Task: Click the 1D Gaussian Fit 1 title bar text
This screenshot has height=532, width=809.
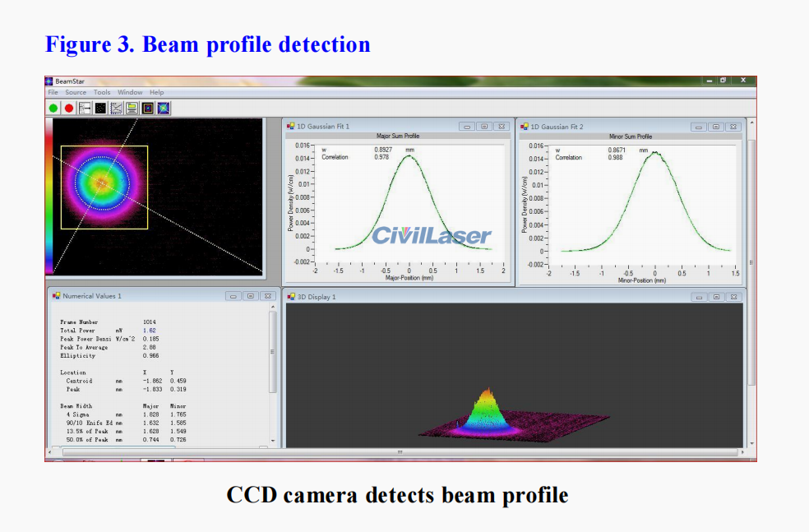Action: pos(323,127)
